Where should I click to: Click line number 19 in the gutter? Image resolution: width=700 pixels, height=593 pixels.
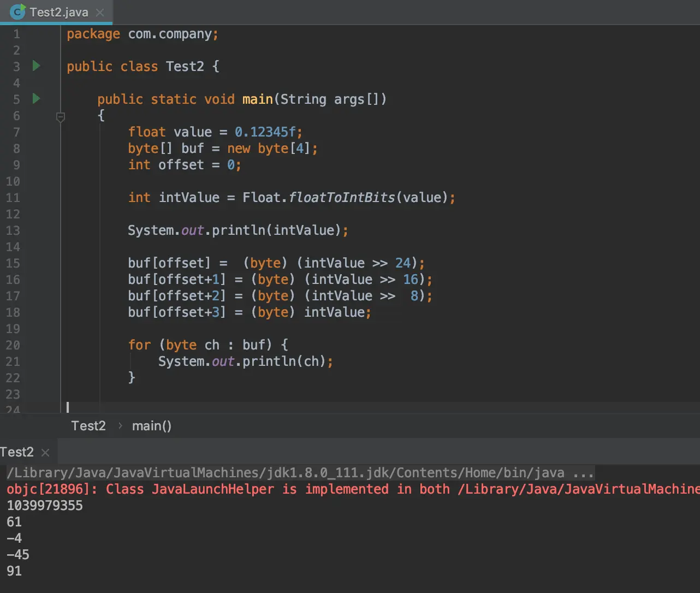pyautogui.click(x=13, y=329)
